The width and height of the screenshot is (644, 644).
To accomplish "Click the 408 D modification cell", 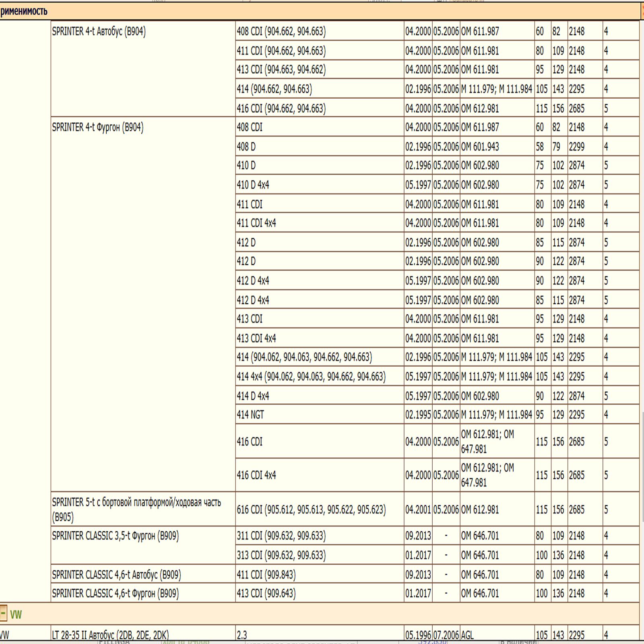I will coord(246,147).
